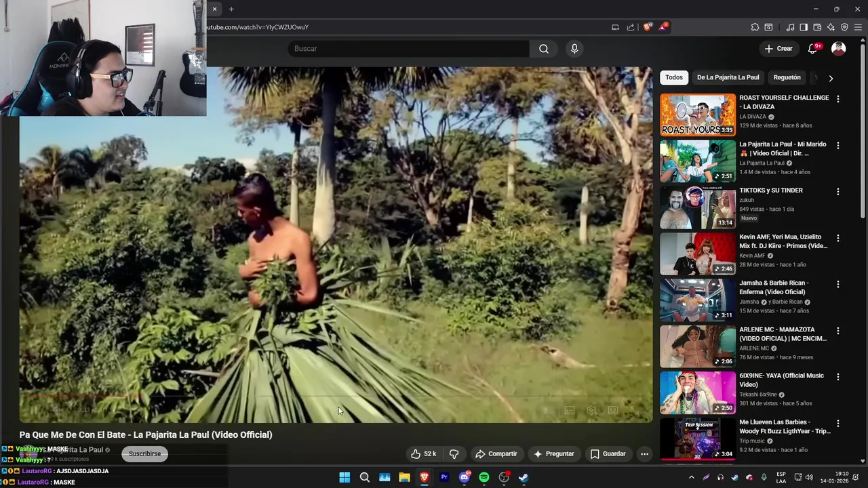Image resolution: width=868 pixels, height=488 pixels.
Task: Click title Me Llueven Las Barbies
Action: tap(785, 427)
